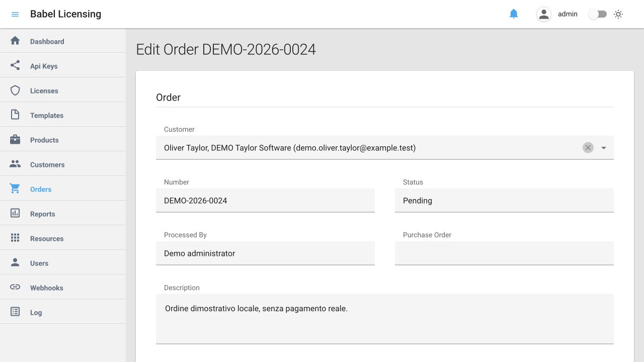Click the Edit Order DEMO-2026-0024 heading
644x362 pixels.
pos(226,49)
